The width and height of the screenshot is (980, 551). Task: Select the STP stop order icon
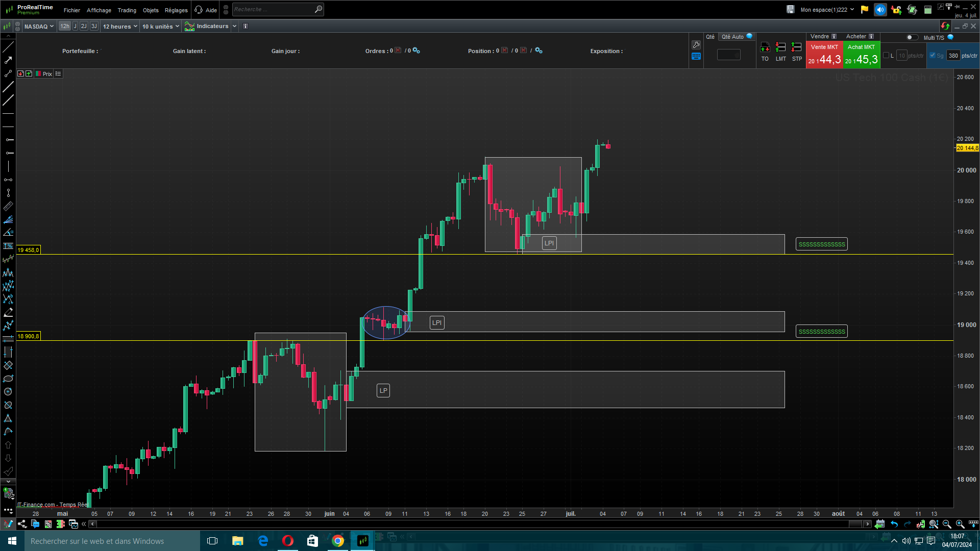(796, 47)
